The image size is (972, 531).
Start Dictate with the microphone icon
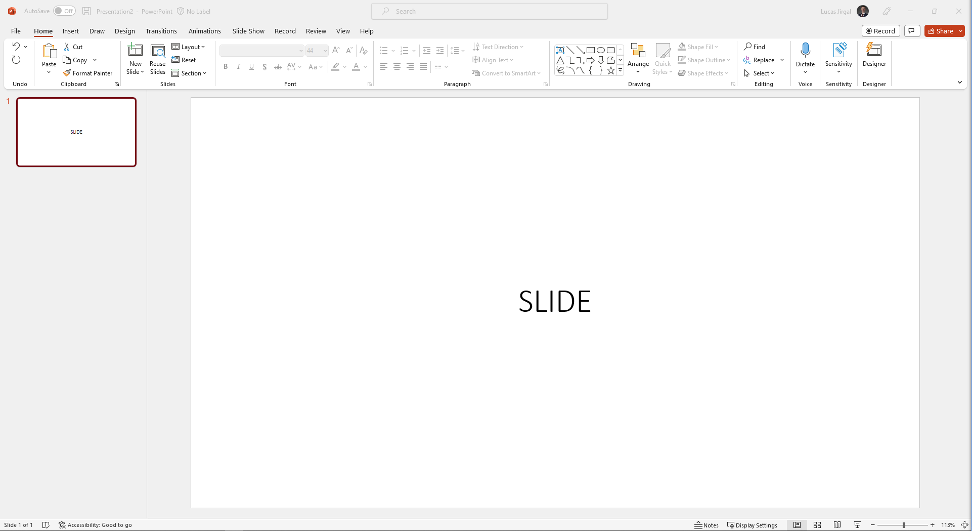click(805, 51)
